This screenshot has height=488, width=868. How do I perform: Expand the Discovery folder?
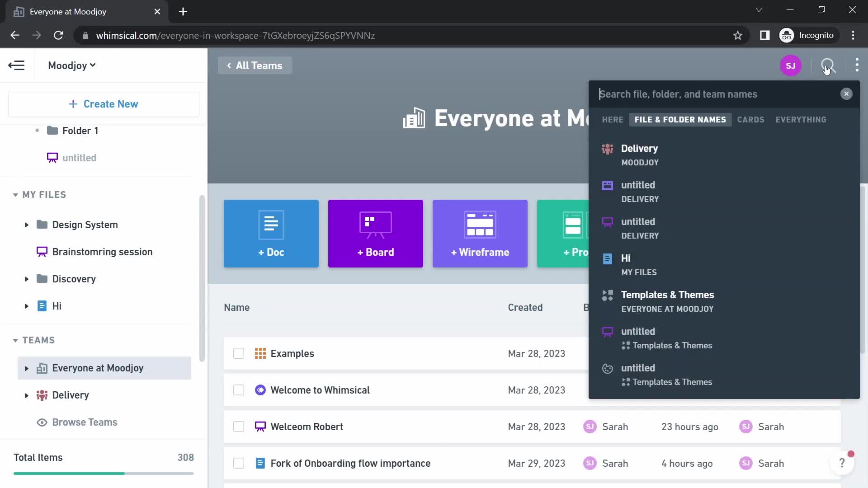pyautogui.click(x=26, y=279)
